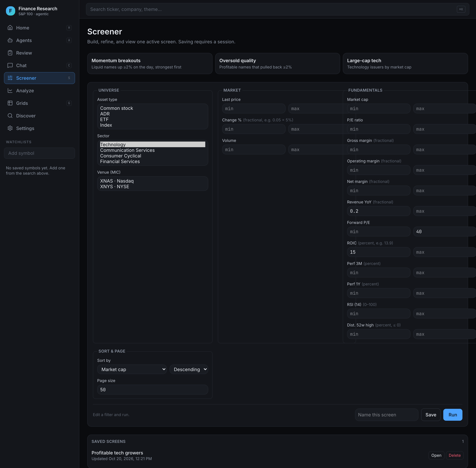Load the Momentum breakouts preset
The height and width of the screenshot is (468, 476).
point(150,64)
